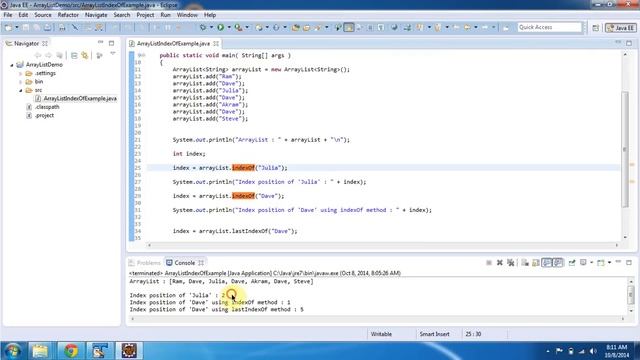The height and width of the screenshot is (360, 640).
Task: Open the Run menu
Action: pos(165,15)
